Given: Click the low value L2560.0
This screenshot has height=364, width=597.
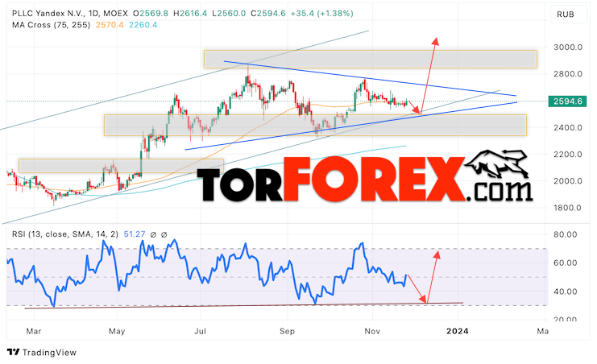Looking at the screenshot, I should click(229, 14).
